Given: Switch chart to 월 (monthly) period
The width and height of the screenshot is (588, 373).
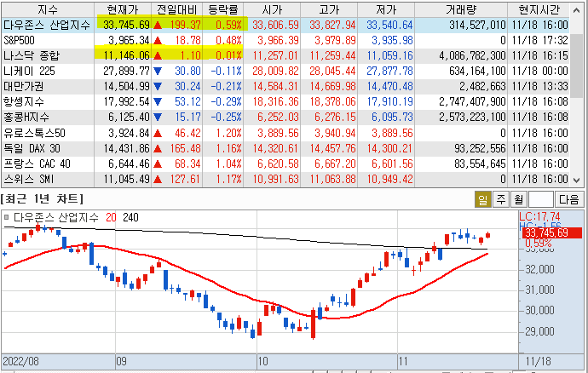Looking at the screenshot, I should coord(519,199).
